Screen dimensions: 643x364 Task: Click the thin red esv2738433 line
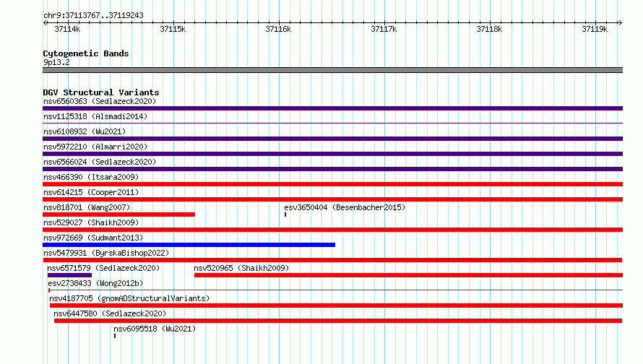(x=335, y=290)
